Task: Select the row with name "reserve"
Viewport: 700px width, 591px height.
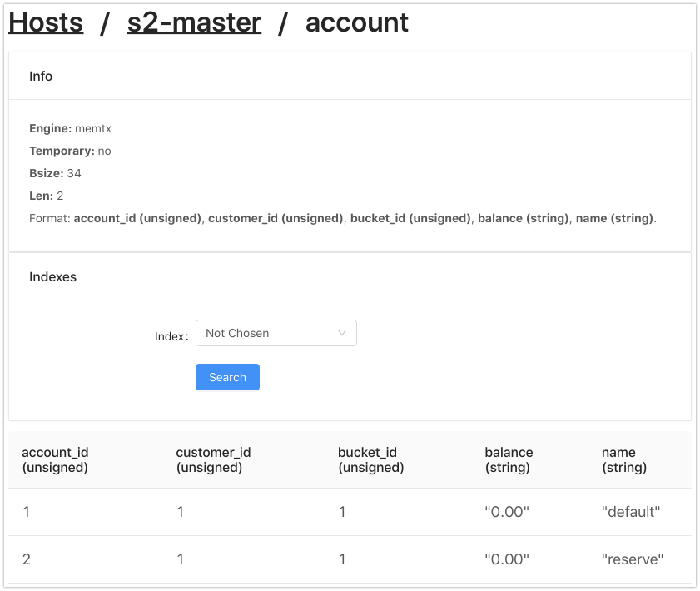Action: [350, 559]
